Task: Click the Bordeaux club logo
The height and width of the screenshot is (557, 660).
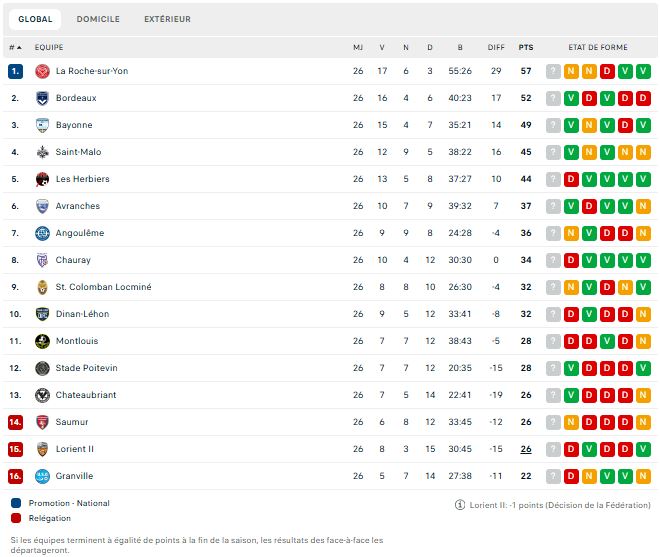Action: 43,98
